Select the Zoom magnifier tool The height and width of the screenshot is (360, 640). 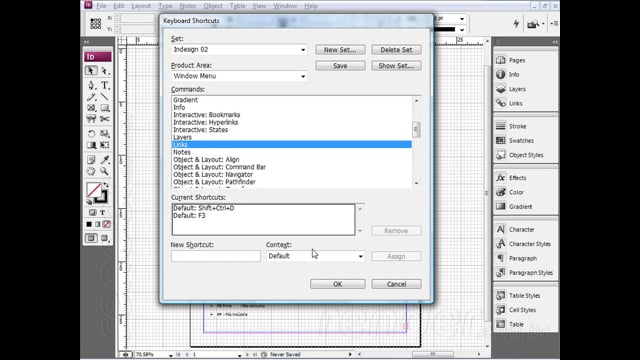tap(105, 171)
